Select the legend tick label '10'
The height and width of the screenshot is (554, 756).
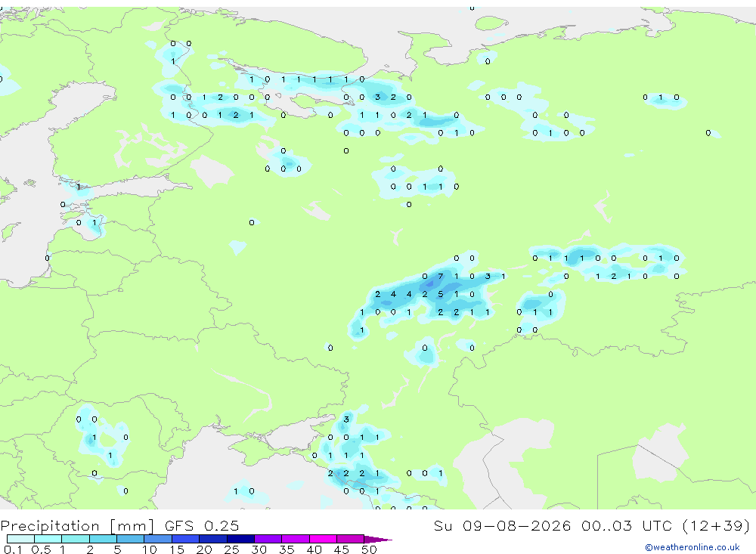(150, 549)
